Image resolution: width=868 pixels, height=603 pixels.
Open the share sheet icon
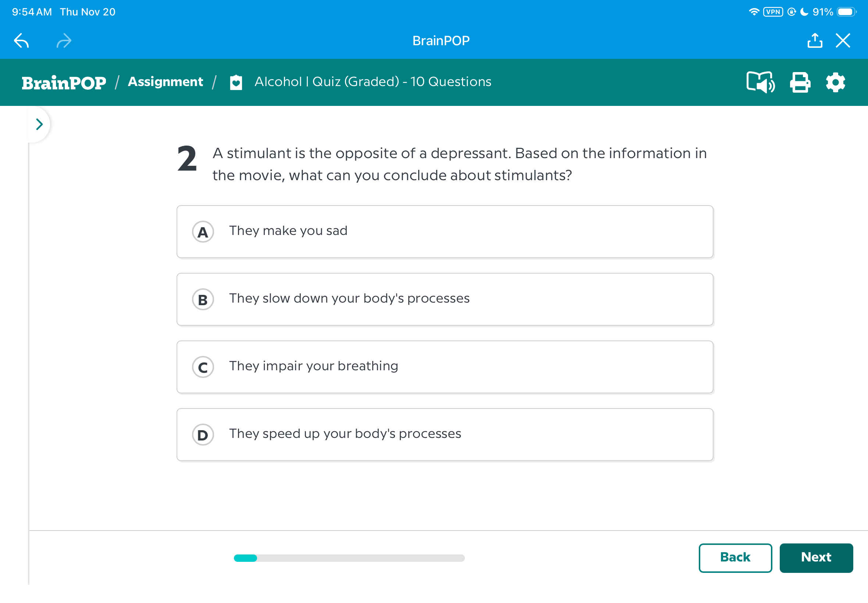pyautogui.click(x=814, y=40)
